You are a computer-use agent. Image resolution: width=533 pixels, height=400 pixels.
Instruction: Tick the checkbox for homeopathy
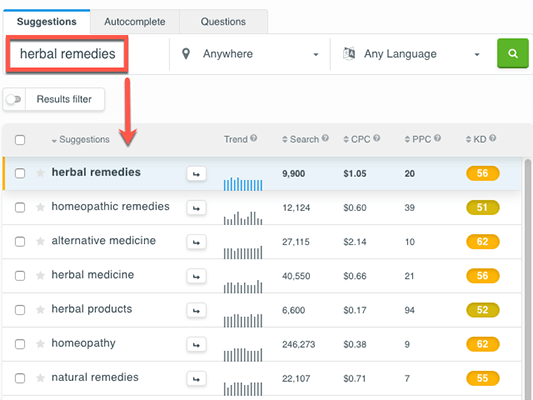click(20, 344)
